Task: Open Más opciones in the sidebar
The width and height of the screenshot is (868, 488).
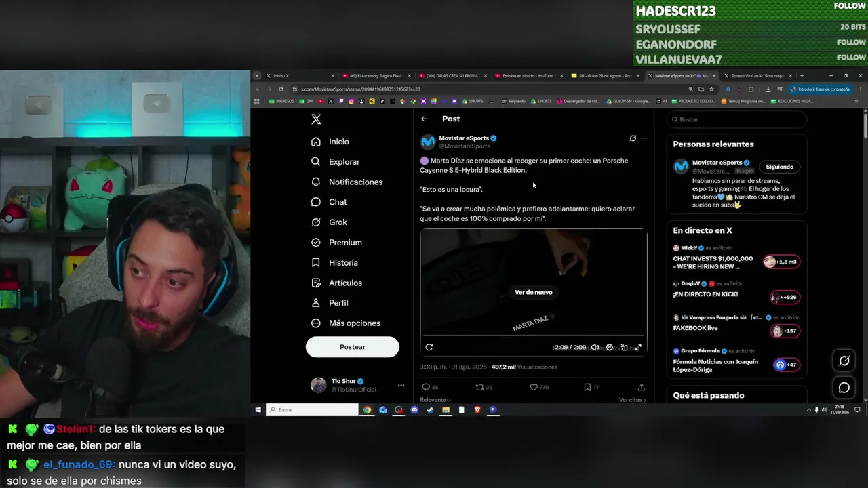Action: [345, 323]
